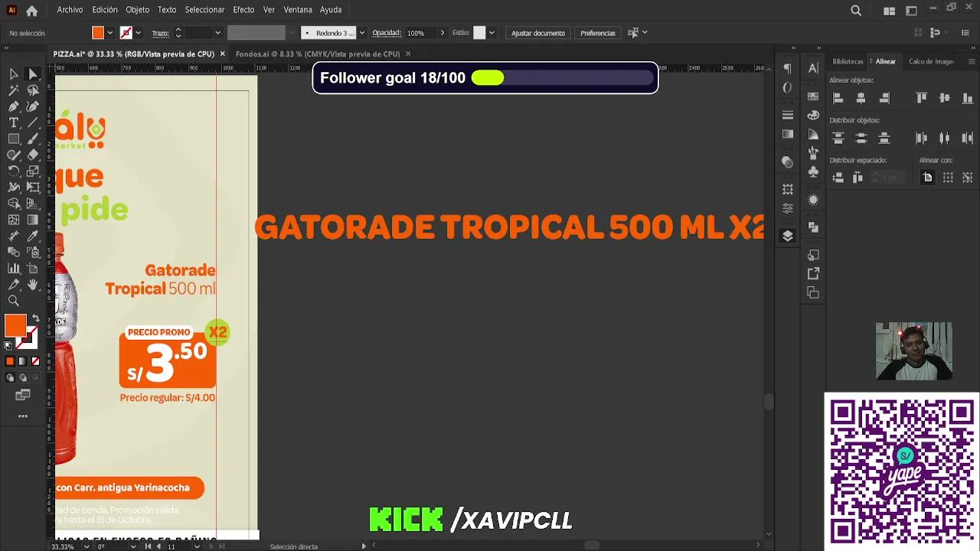Select the Line Segment tool

[x=33, y=122]
